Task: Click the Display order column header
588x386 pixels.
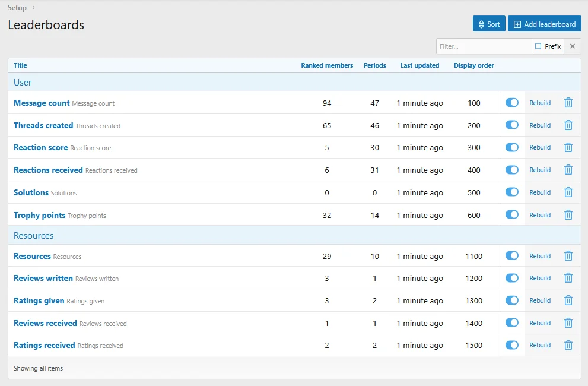Action: pos(473,65)
